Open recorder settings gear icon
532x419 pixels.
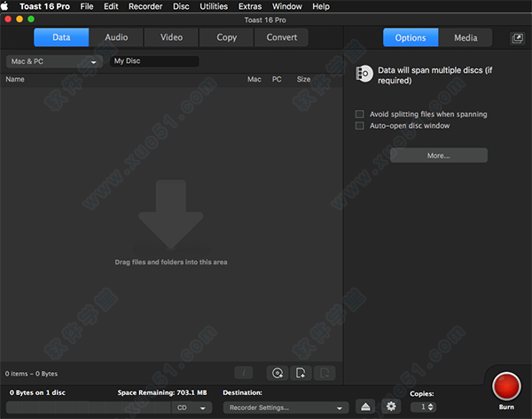(x=391, y=407)
